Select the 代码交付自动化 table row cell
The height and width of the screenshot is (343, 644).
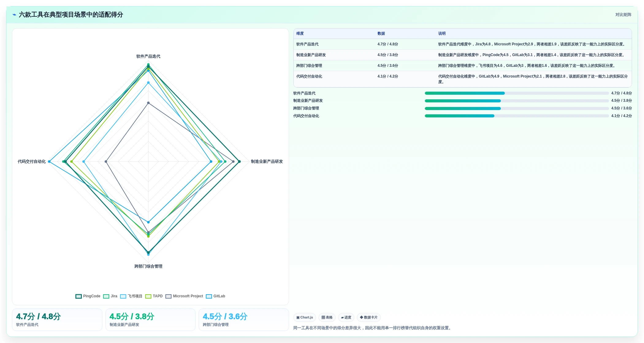click(334, 79)
